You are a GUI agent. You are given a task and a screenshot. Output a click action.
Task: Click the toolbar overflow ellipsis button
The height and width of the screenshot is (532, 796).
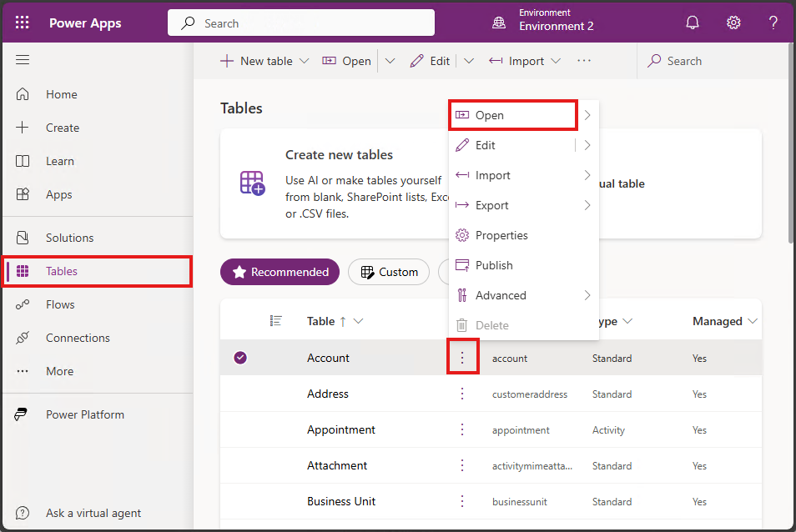584,61
